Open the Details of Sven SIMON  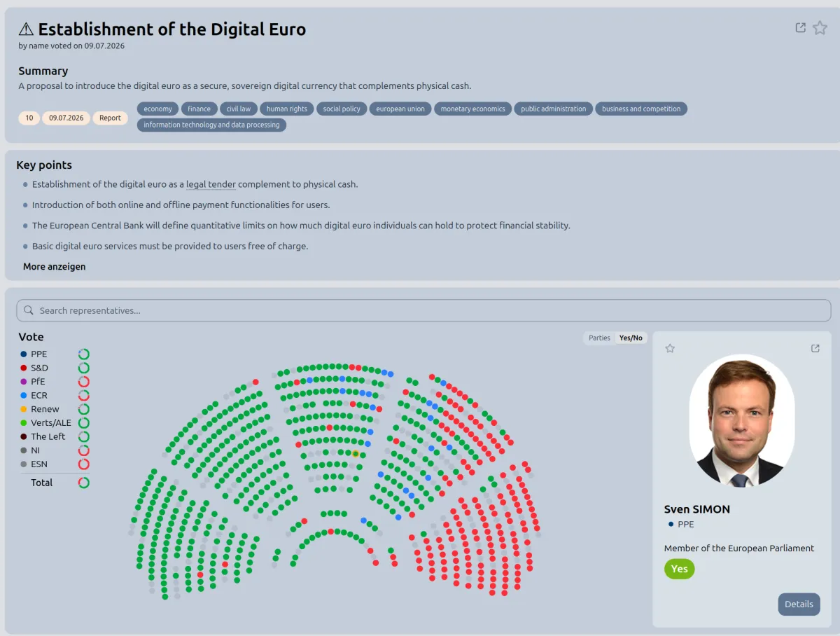tap(799, 604)
